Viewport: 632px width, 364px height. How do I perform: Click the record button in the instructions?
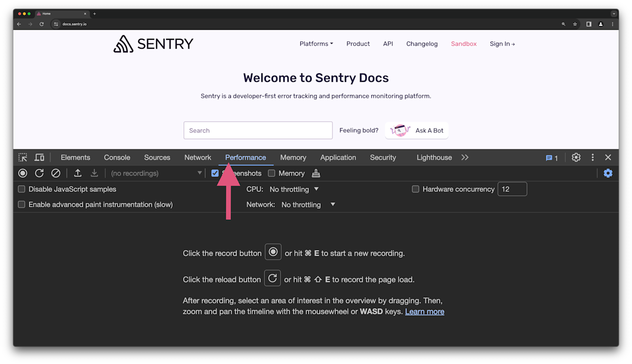[x=273, y=252]
